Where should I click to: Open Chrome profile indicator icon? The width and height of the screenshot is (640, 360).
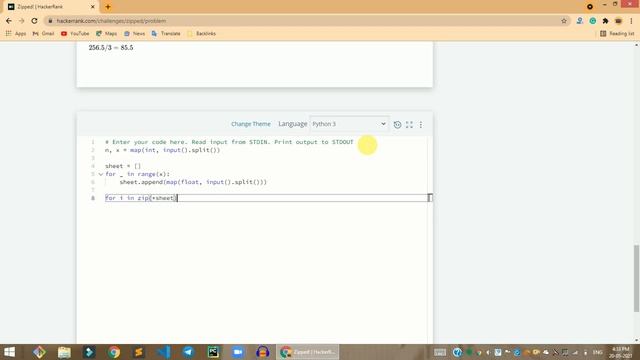(590, 7)
